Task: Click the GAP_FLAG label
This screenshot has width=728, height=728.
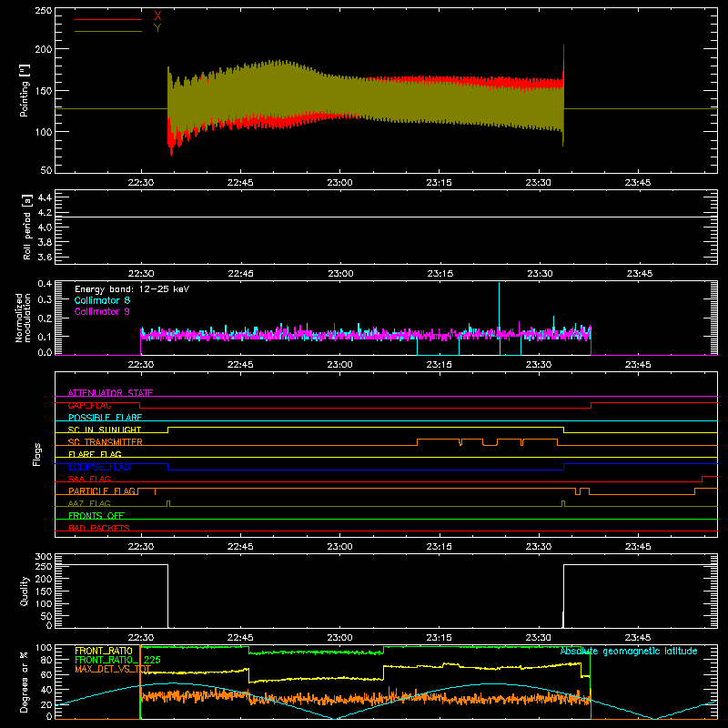Action: [89, 405]
